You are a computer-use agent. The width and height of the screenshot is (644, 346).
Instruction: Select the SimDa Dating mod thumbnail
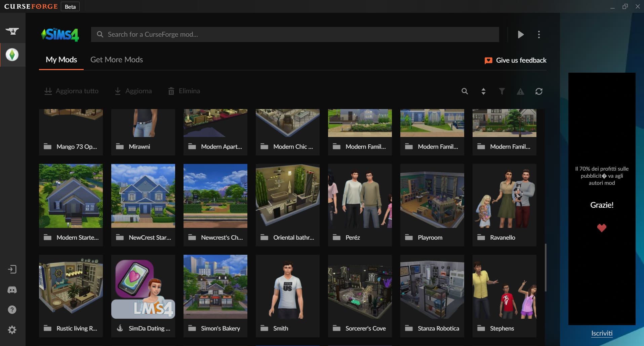pyautogui.click(x=143, y=287)
